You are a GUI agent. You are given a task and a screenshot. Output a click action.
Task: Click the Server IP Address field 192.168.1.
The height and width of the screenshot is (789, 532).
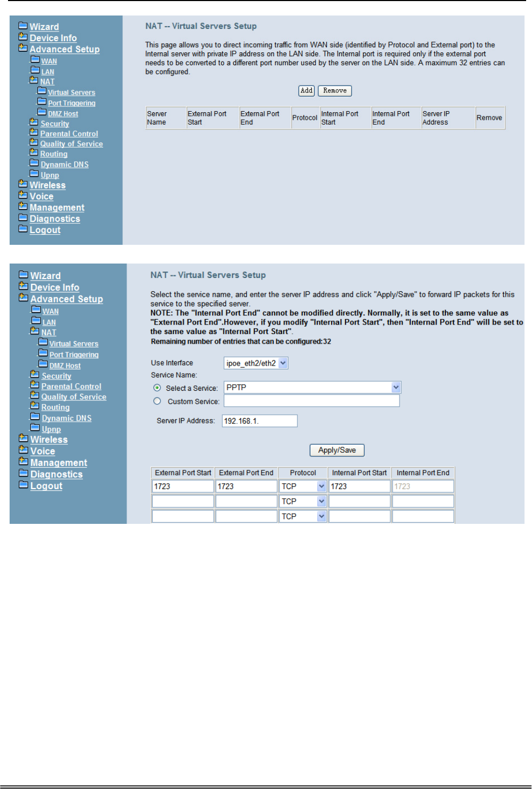260,421
